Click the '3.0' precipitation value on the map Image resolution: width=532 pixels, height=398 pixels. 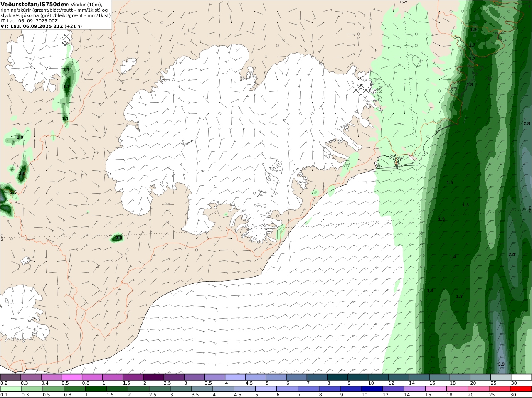pyautogui.click(x=118, y=238)
